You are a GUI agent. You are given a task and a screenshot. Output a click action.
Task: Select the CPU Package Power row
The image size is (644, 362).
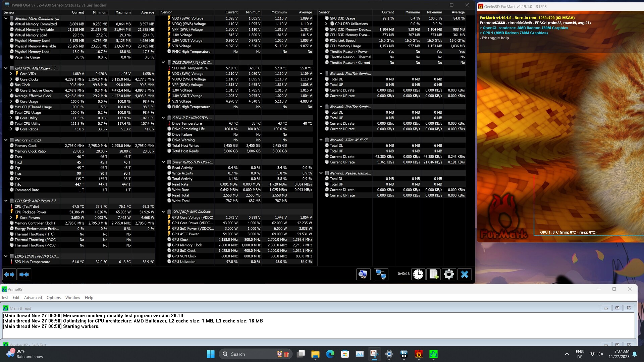tap(31, 212)
